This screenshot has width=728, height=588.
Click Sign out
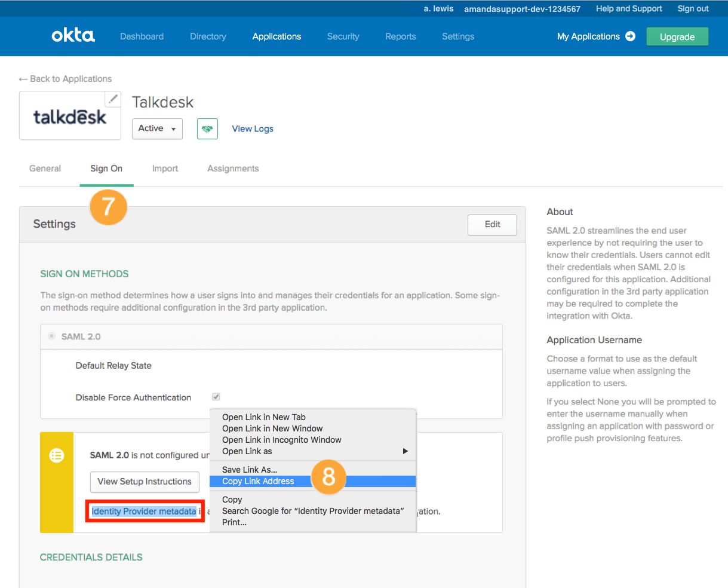tap(693, 8)
